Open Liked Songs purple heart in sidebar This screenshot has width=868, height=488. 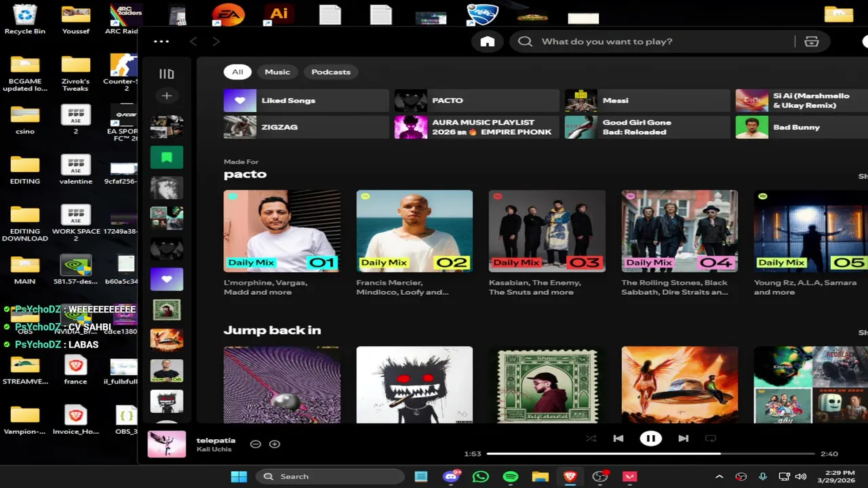coord(167,279)
